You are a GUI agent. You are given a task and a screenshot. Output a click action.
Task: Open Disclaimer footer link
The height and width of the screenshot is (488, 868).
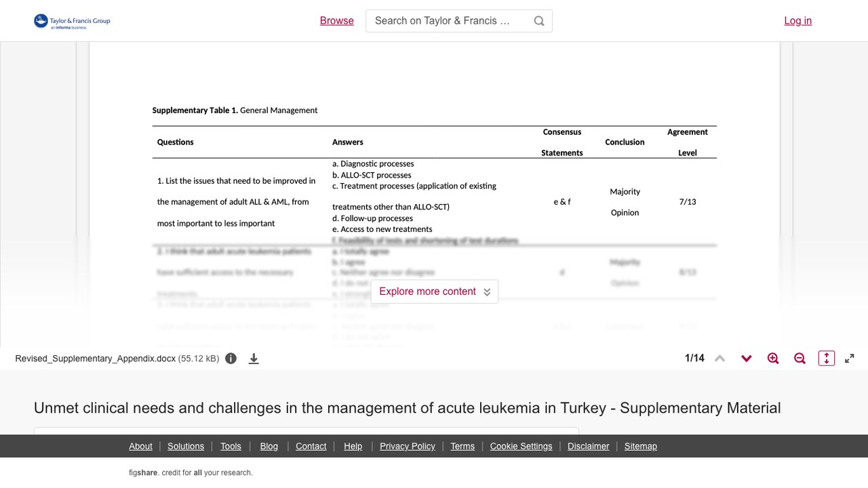click(x=589, y=446)
